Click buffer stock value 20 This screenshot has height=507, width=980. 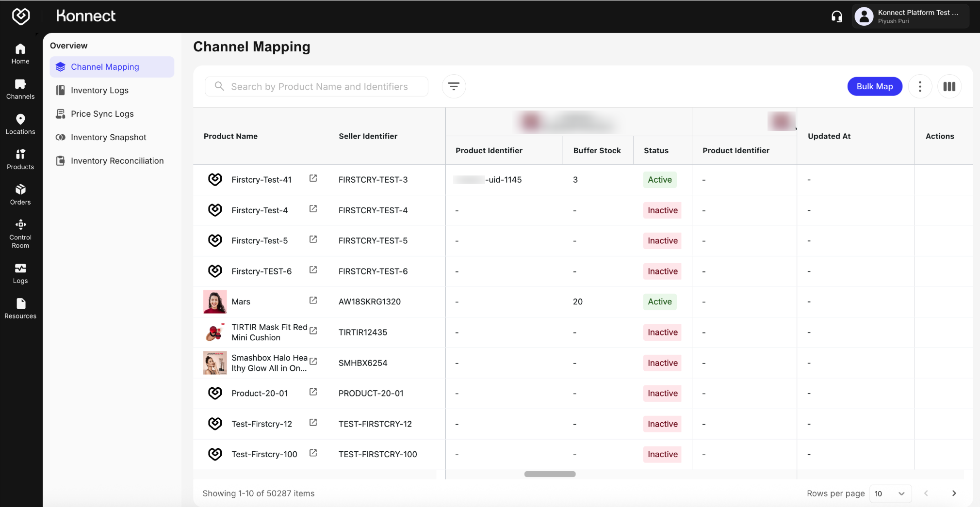(578, 302)
